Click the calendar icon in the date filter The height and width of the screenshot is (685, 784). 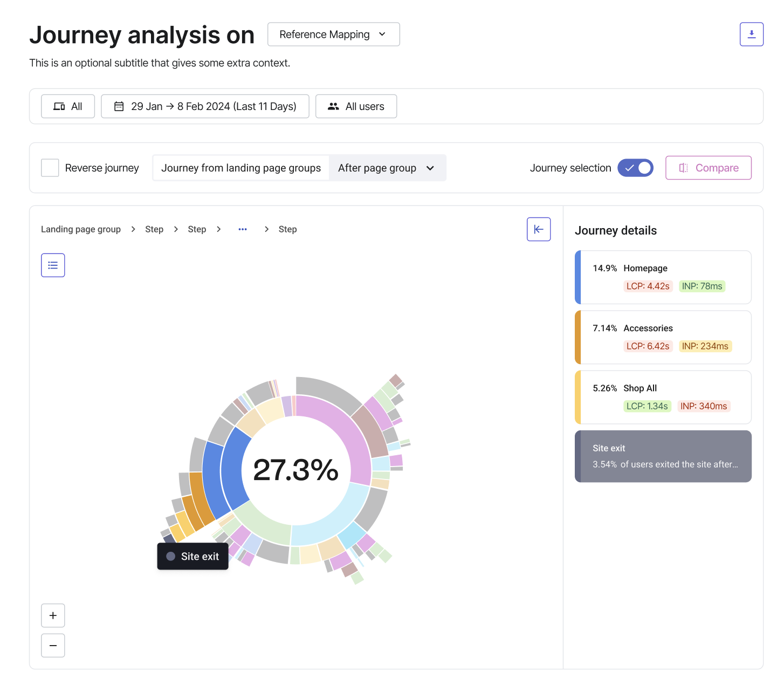[119, 106]
